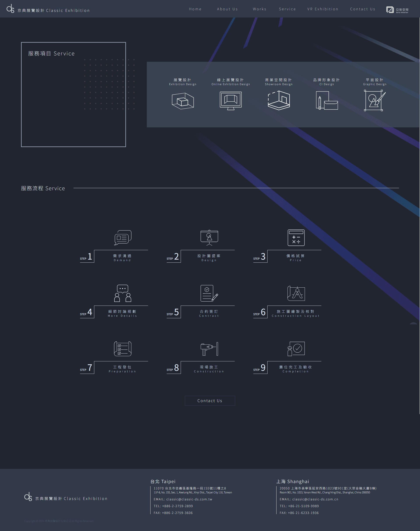
Task: Click Taipei TEL +886-2-2759-2899
Action: (173, 506)
